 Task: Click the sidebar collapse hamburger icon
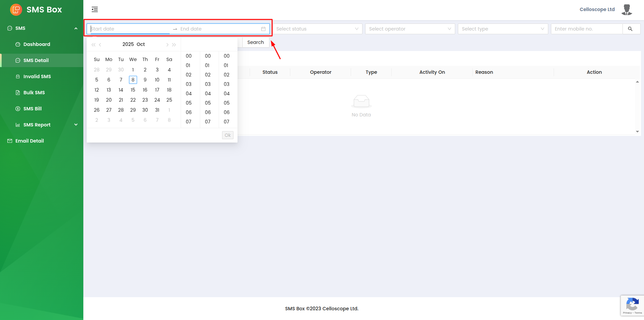pyautogui.click(x=95, y=9)
